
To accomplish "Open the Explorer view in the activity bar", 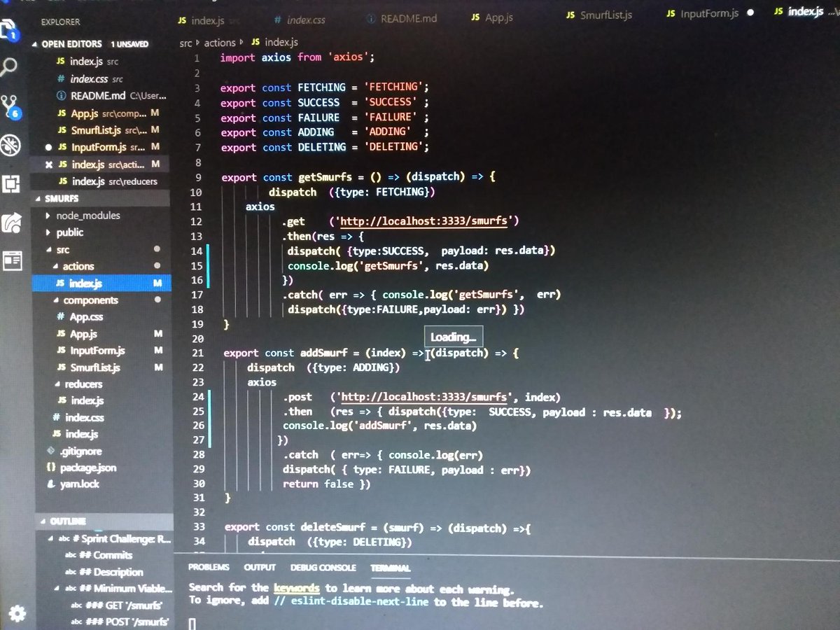I will pyautogui.click(x=8, y=29).
